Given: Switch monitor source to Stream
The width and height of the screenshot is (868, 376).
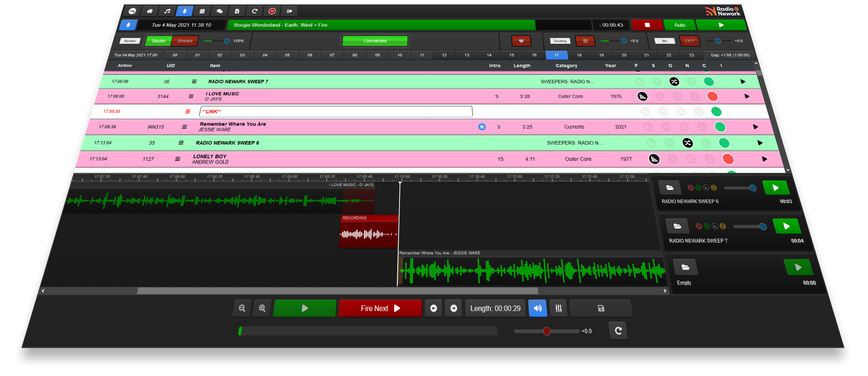Looking at the screenshot, I should [x=184, y=41].
